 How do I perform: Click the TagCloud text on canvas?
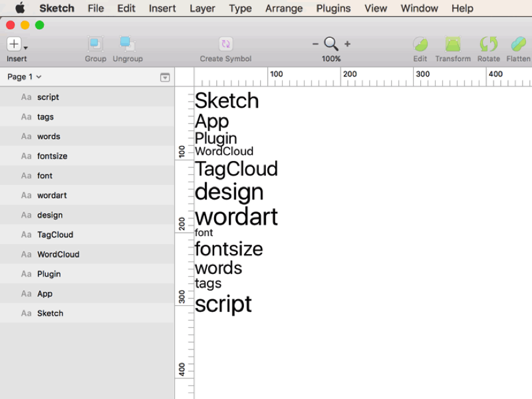(x=236, y=169)
